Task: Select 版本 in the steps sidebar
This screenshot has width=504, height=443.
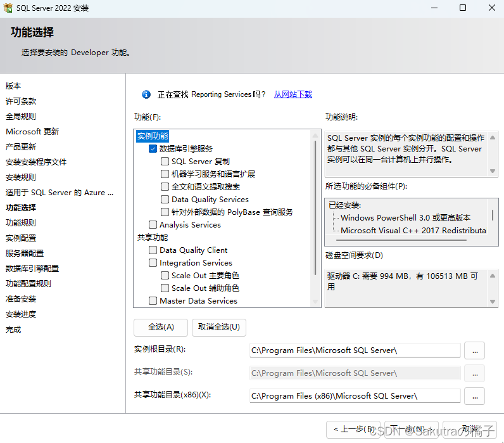Action: [13, 86]
